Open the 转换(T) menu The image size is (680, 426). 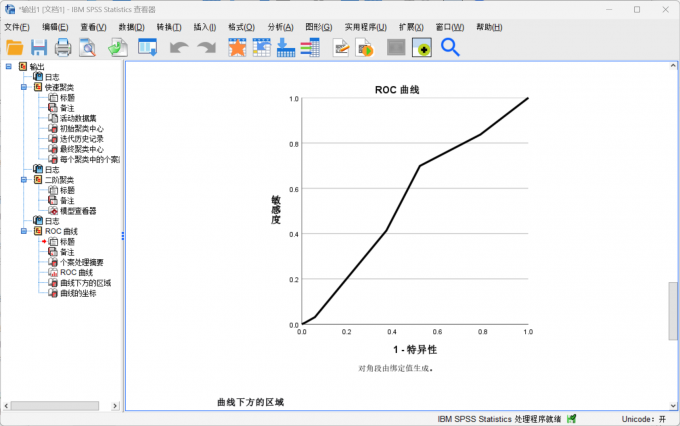pyautogui.click(x=169, y=27)
